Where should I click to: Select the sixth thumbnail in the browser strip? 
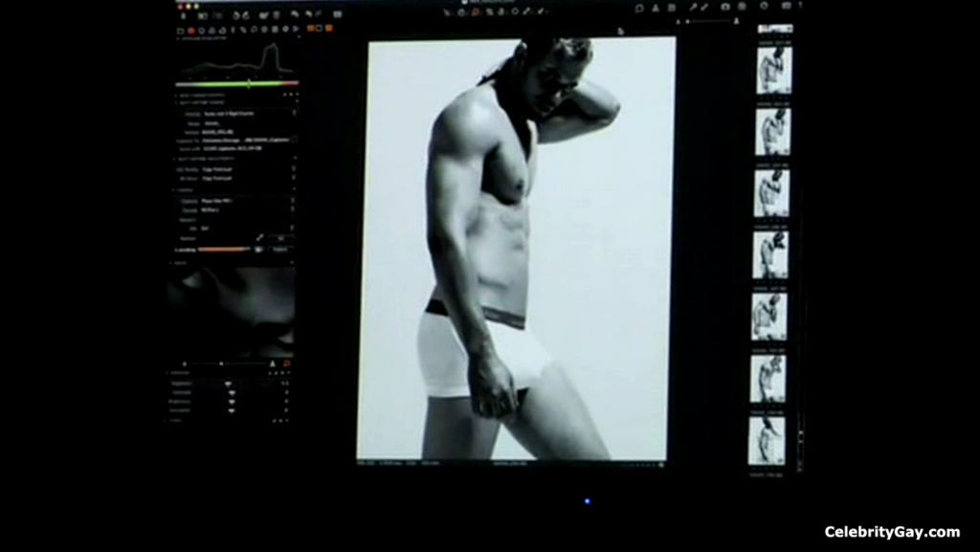(x=768, y=379)
